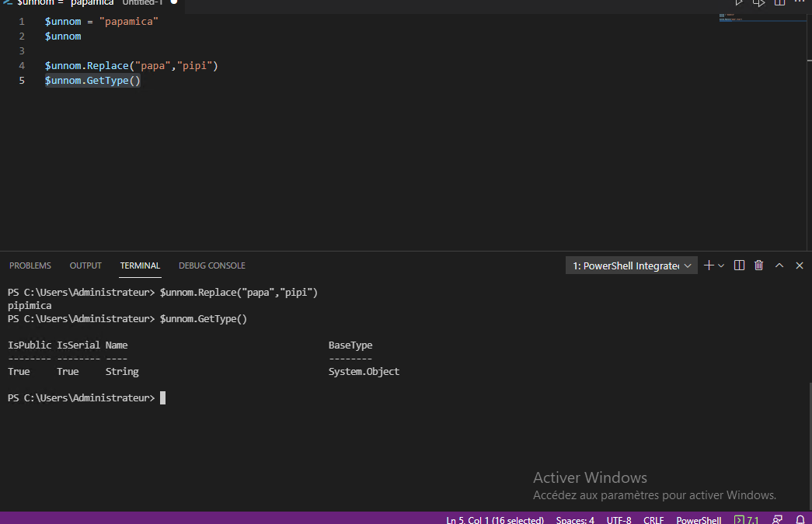This screenshot has width=812, height=524.
Task: Open the PowerShell Integrated terminal dropdown
Action: click(x=626, y=265)
